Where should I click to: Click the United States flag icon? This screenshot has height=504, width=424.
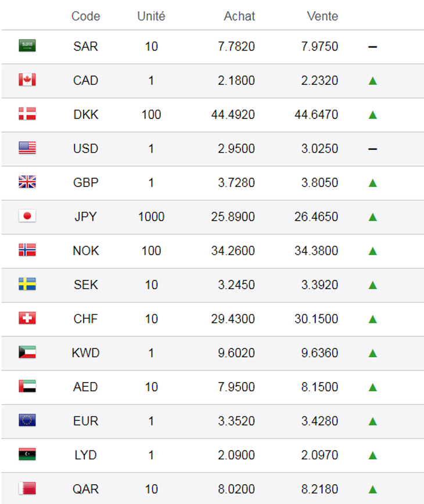point(27,149)
